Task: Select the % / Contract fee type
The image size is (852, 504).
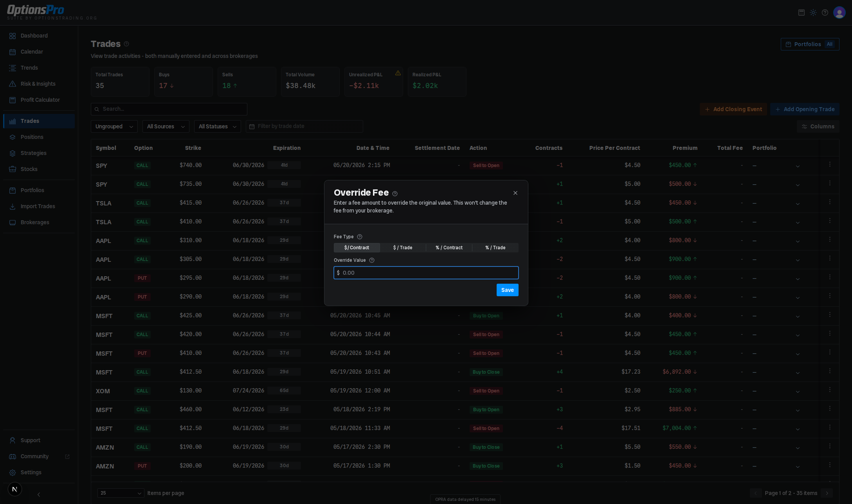Action: pos(449,248)
